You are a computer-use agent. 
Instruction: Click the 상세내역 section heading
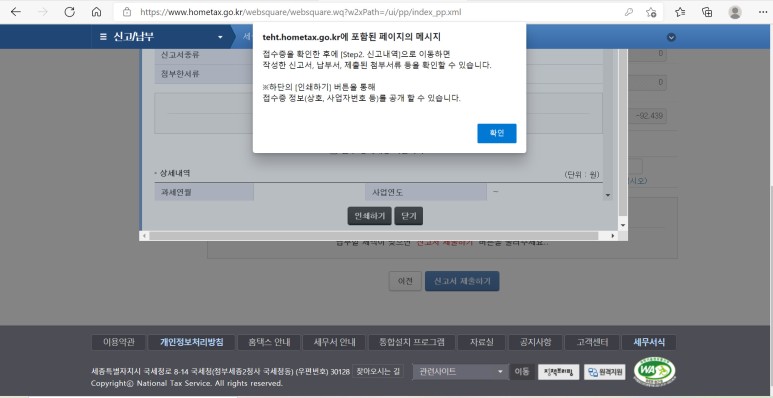pyautogui.click(x=175, y=173)
